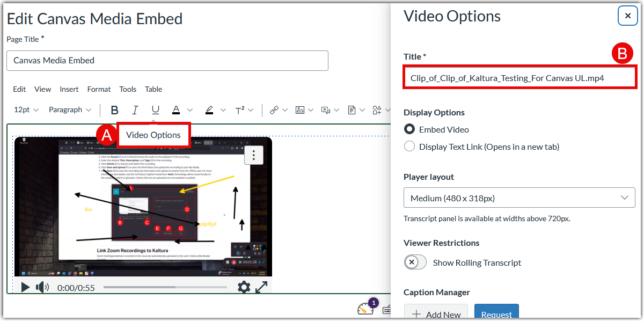Toggle bold formatting
The image size is (644, 321).
114,110
